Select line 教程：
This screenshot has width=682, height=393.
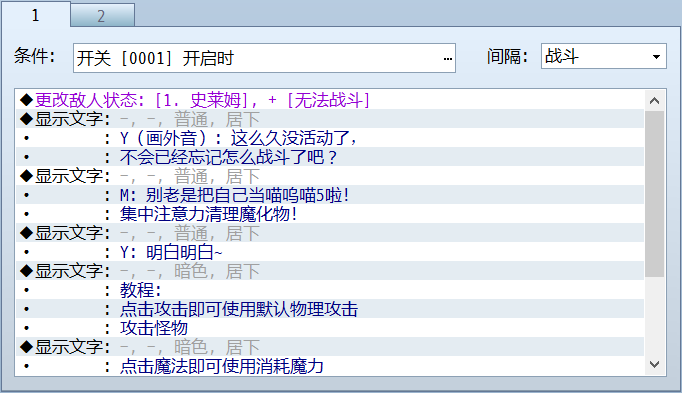[330, 290]
